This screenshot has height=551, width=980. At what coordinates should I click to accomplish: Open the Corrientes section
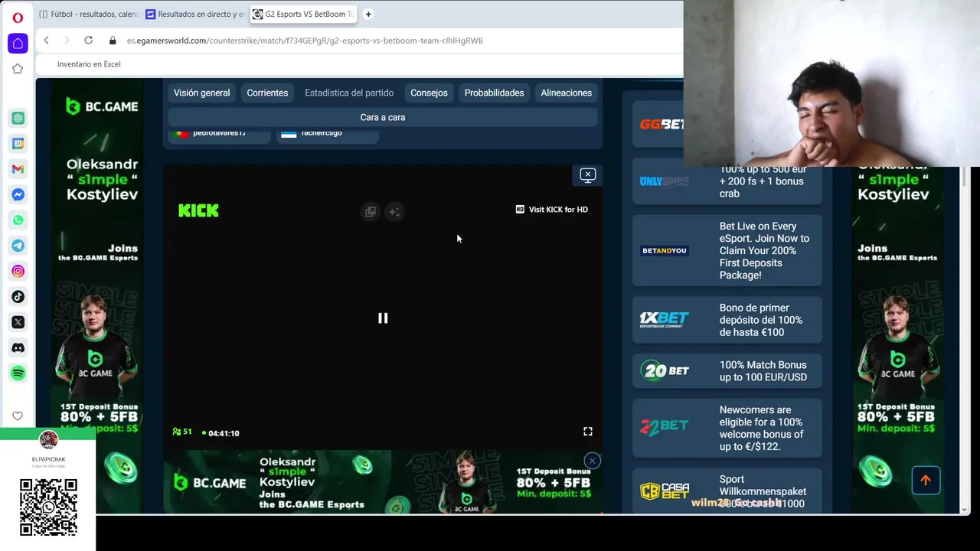pos(267,93)
